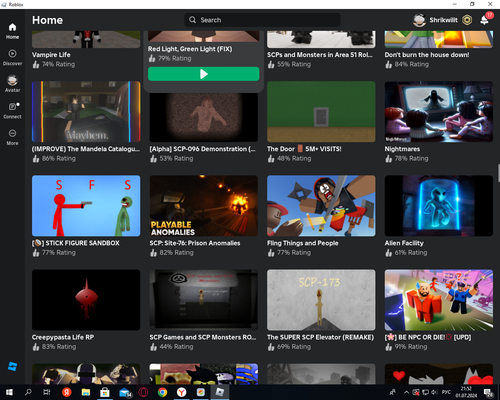This screenshot has height=400, width=500.
Task: Open Creepypasta Life RP thumbnail
Action: (86, 300)
